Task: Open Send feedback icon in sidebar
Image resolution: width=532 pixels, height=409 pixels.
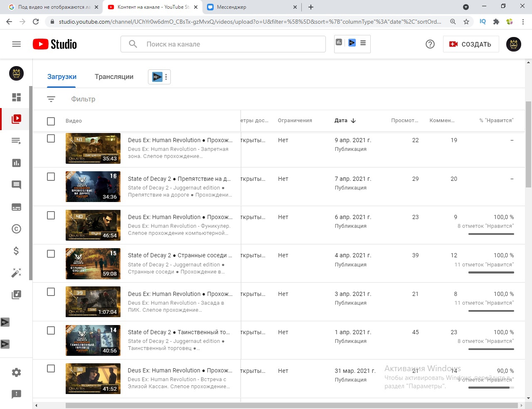Action: [x=17, y=394]
